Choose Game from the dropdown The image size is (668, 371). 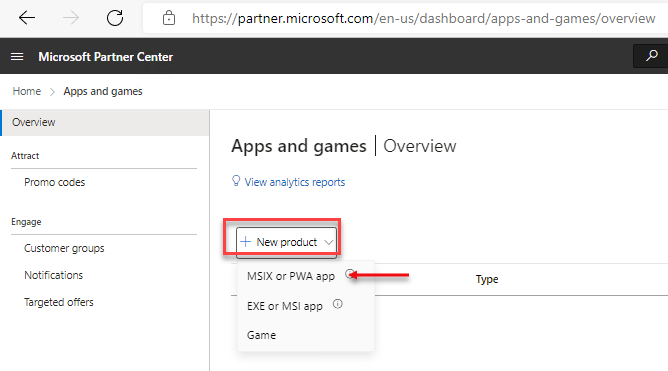[261, 335]
